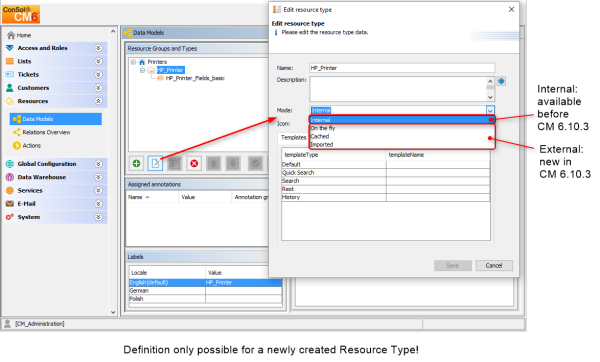Open the Relations Overview item

(x=46, y=132)
